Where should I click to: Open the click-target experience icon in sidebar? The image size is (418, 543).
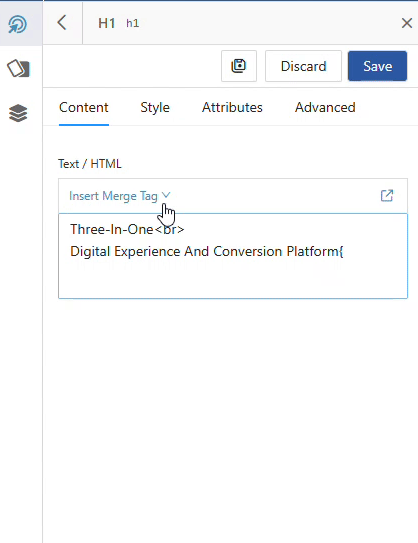coord(17,24)
